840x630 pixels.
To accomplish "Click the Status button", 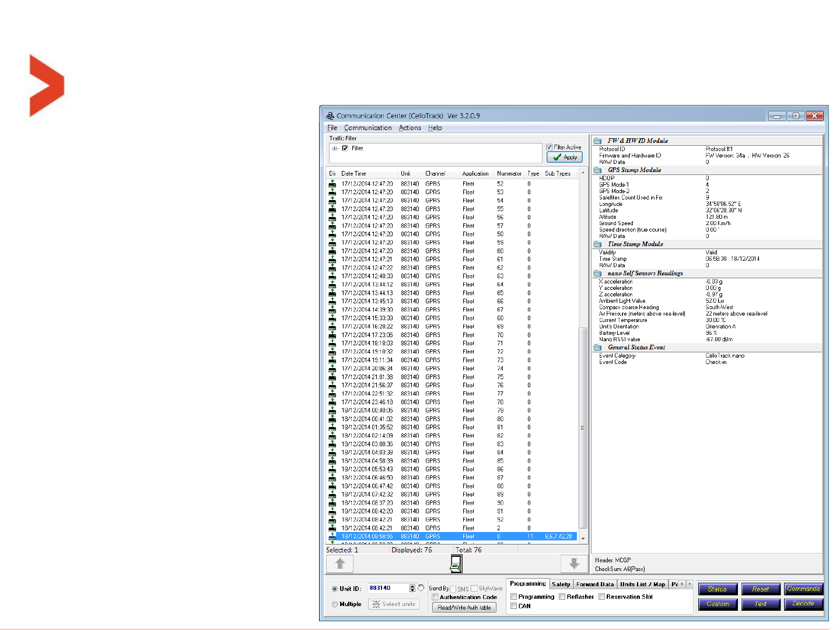I will [x=717, y=589].
